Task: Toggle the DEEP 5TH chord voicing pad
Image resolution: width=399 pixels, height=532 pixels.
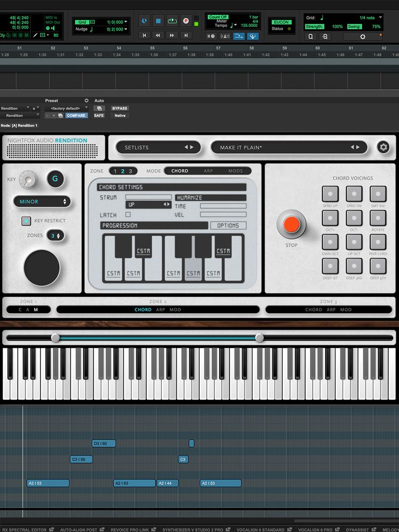Action: click(x=378, y=266)
